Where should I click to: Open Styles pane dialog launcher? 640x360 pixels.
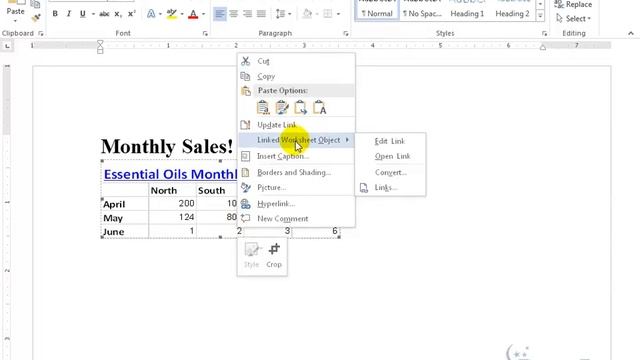click(544, 33)
